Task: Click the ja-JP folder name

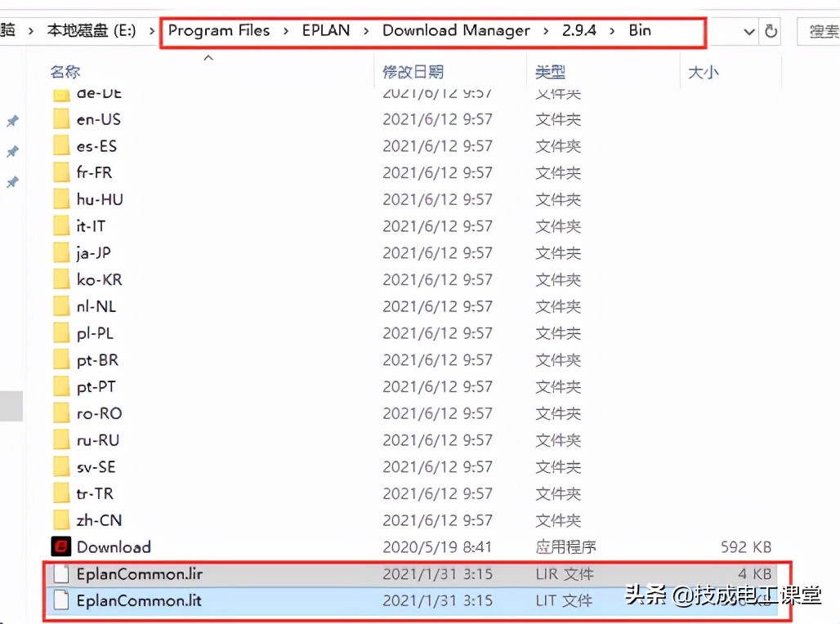Action: click(x=94, y=253)
